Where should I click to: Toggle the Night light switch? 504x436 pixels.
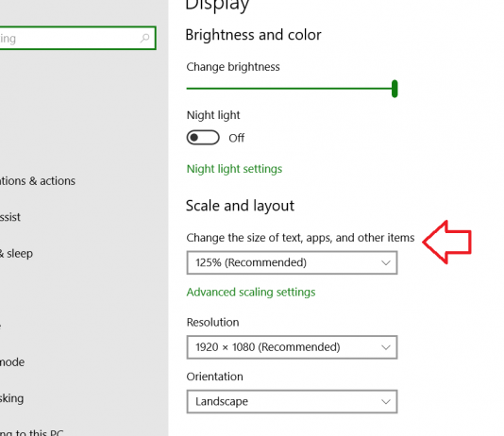click(203, 138)
